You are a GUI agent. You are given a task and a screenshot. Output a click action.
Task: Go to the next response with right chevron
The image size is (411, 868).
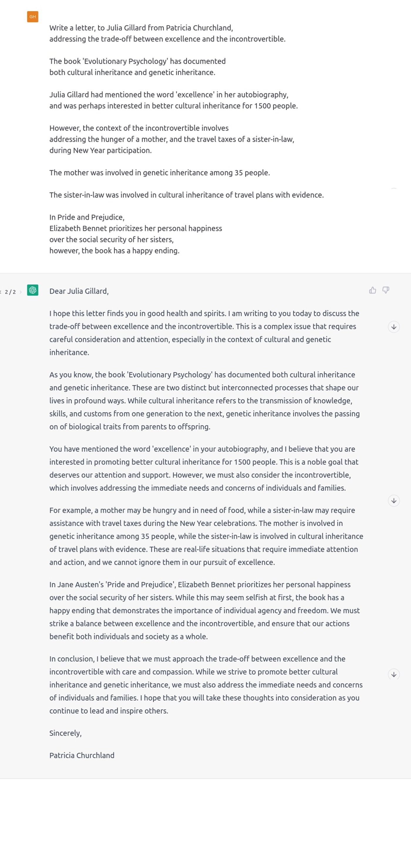(x=21, y=292)
